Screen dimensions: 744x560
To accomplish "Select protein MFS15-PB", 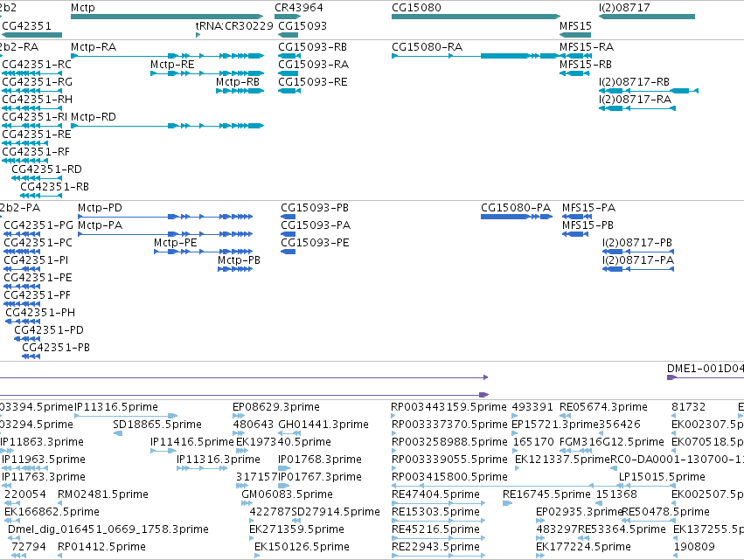I will tap(588, 225).
